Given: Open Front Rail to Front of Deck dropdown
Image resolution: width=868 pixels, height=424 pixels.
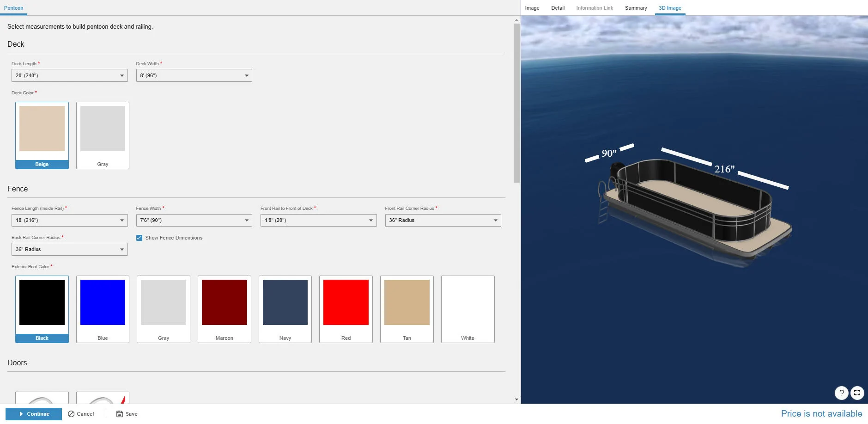Looking at the screenshot, I should tap(319, 220).
